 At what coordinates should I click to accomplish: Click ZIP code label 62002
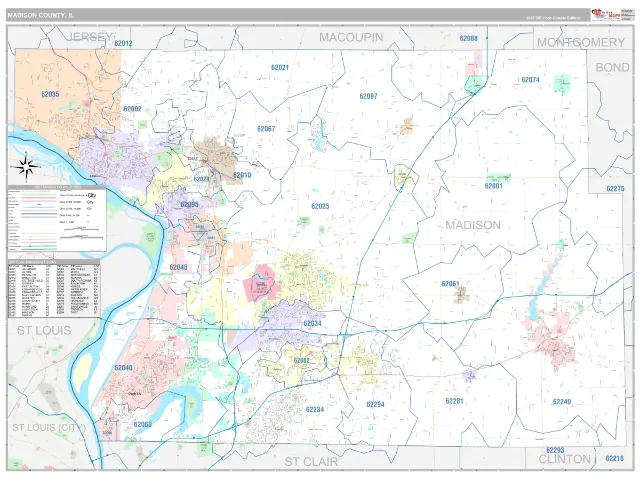132,109
